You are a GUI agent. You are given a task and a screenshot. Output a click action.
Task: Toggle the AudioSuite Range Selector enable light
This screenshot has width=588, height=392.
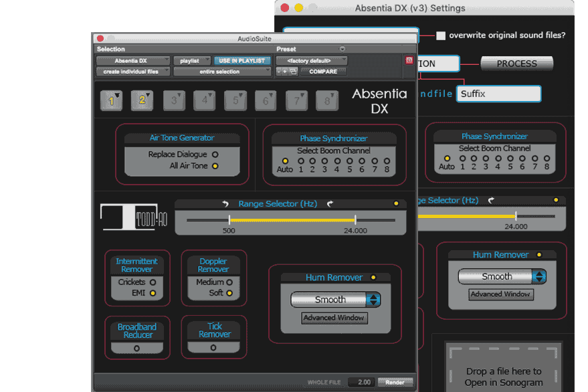(x=396, y=203)
